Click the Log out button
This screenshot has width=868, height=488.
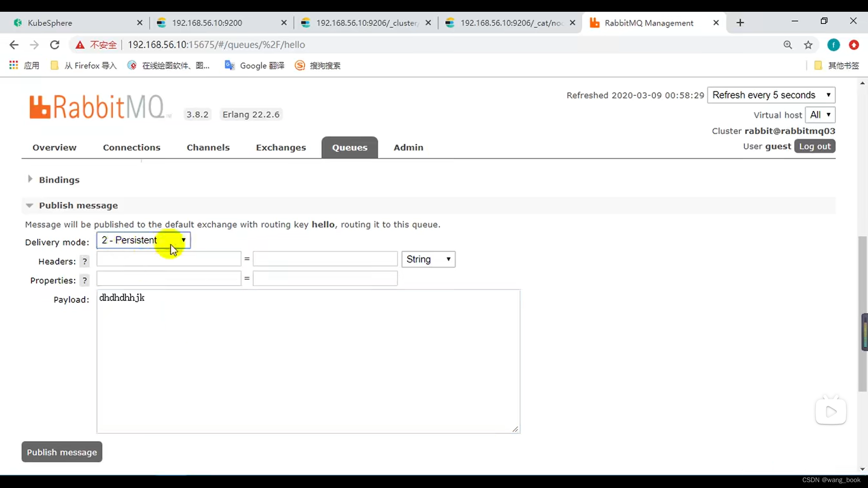(814, 146)
